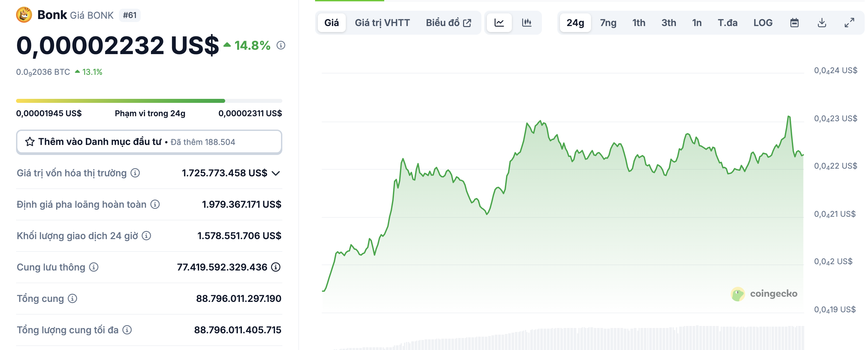Switch to candlestick chart icon

[526, 23]
